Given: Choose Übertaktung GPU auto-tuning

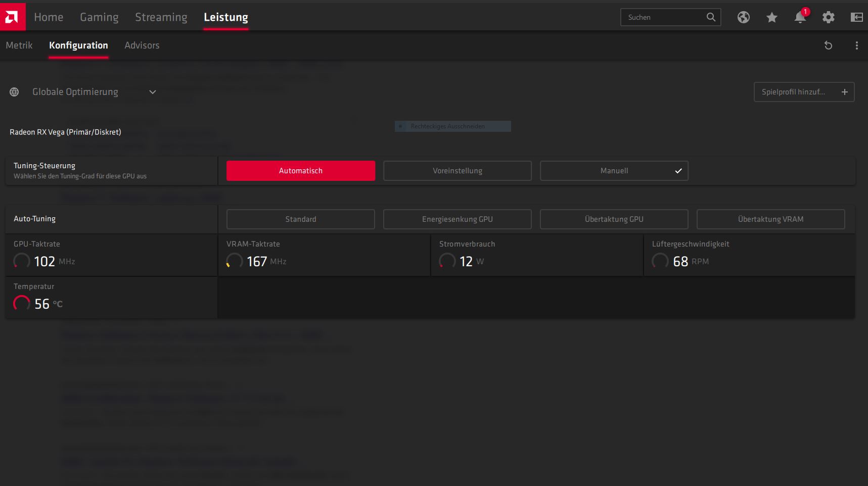Looking at the screenshot, I should click(614, 219).
